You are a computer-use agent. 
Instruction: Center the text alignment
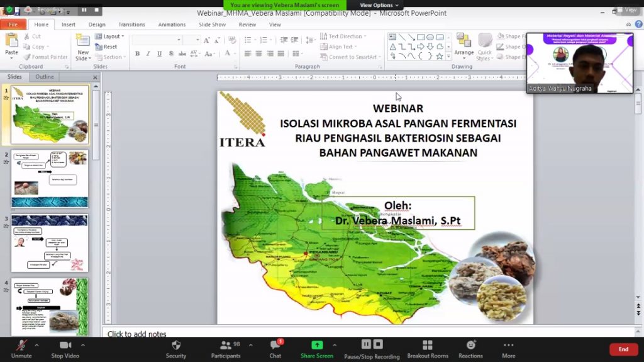coord(258,54)
